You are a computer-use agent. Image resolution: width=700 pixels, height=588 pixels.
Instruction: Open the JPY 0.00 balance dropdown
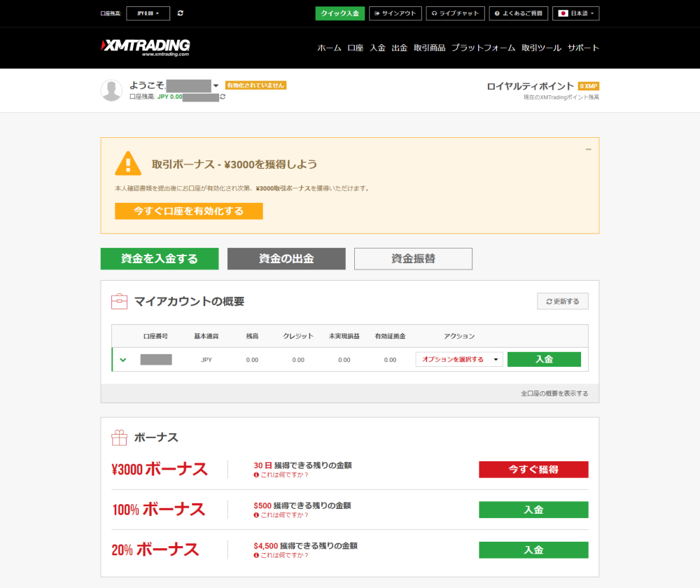point(148,13)
